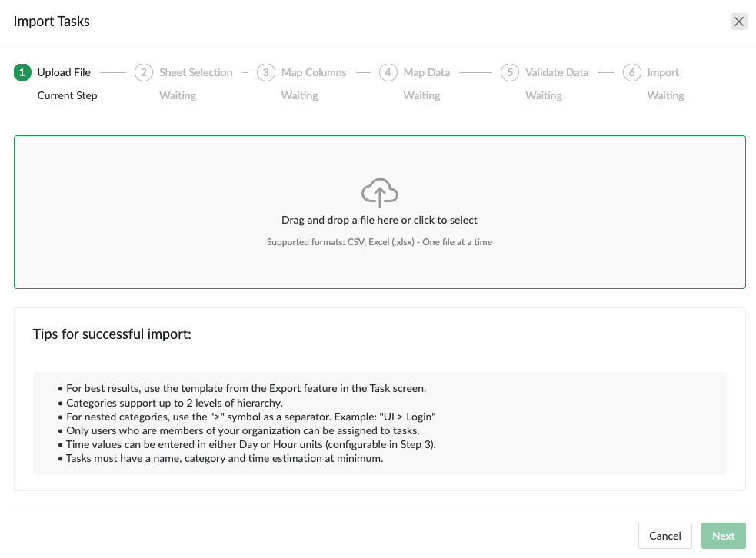Click the Supported formats hint text
This screenshot has height=558, width=756.
pos(379,242)
